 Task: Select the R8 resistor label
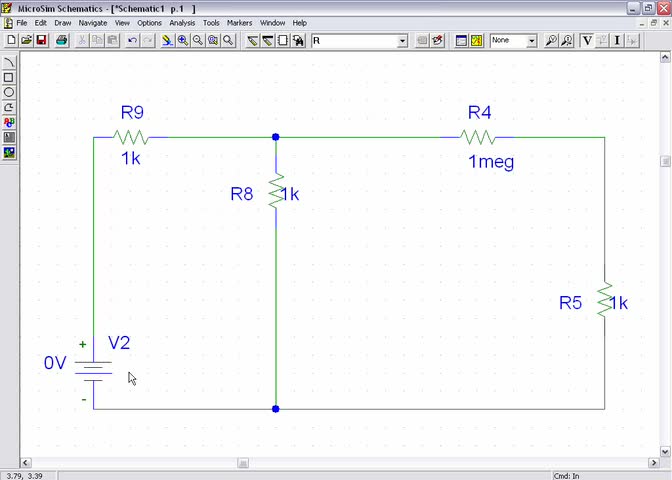tap(242, 194)
